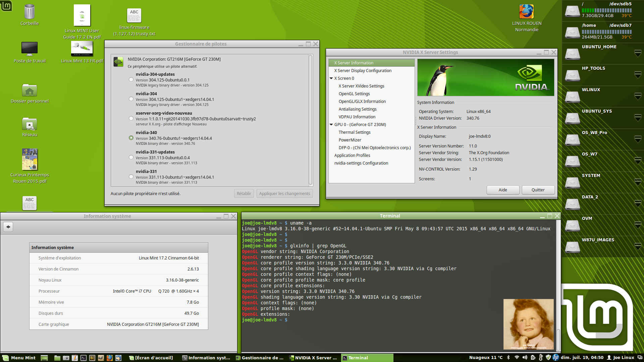Click the HP tray icon

556,358
